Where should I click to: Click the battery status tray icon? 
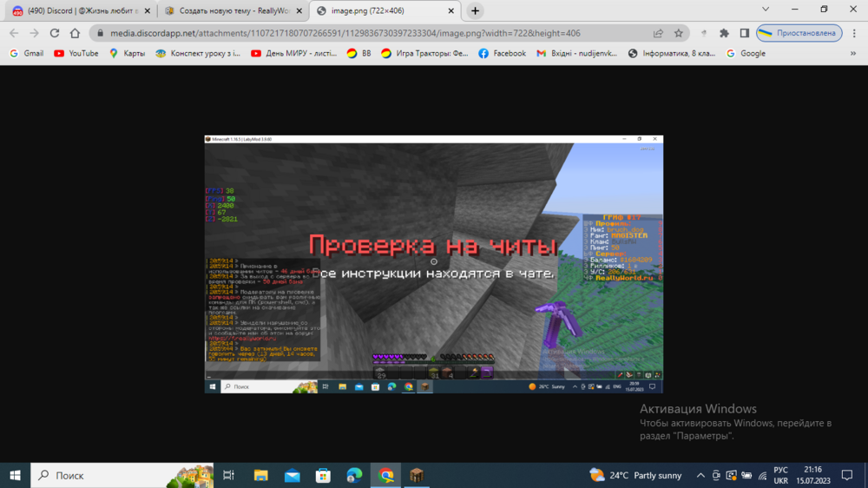point(746,475)
